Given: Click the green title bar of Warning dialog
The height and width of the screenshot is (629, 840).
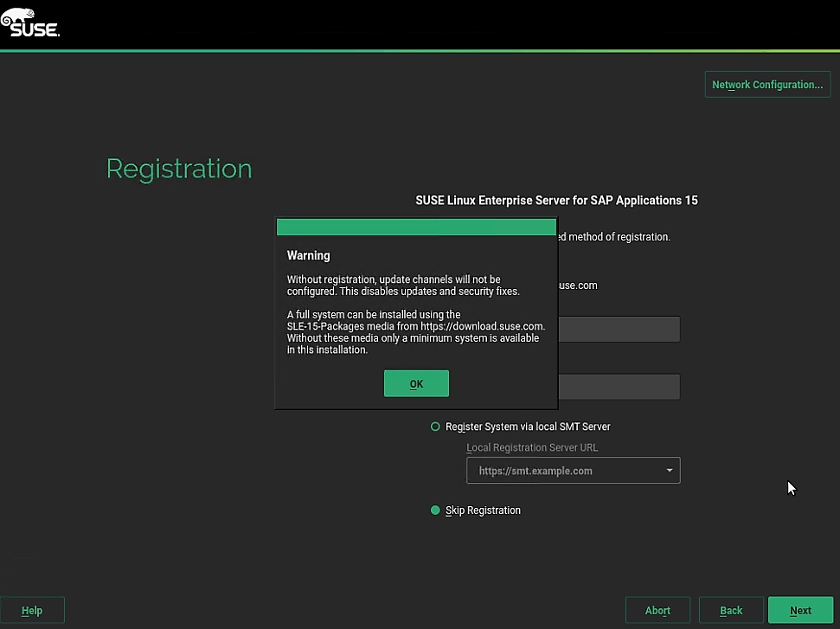Looking at the screenshot, I should [416, 228].
